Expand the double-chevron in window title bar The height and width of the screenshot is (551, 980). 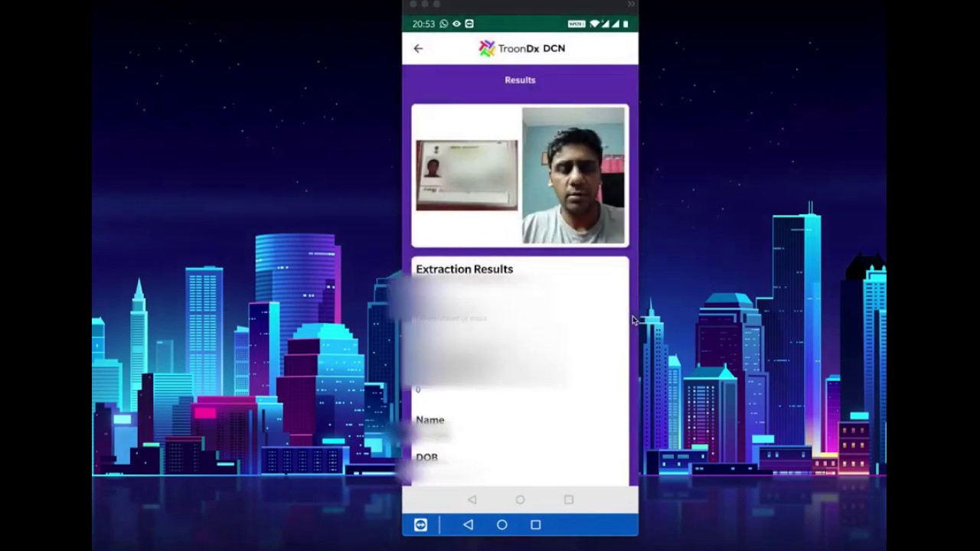click(631, 5)
